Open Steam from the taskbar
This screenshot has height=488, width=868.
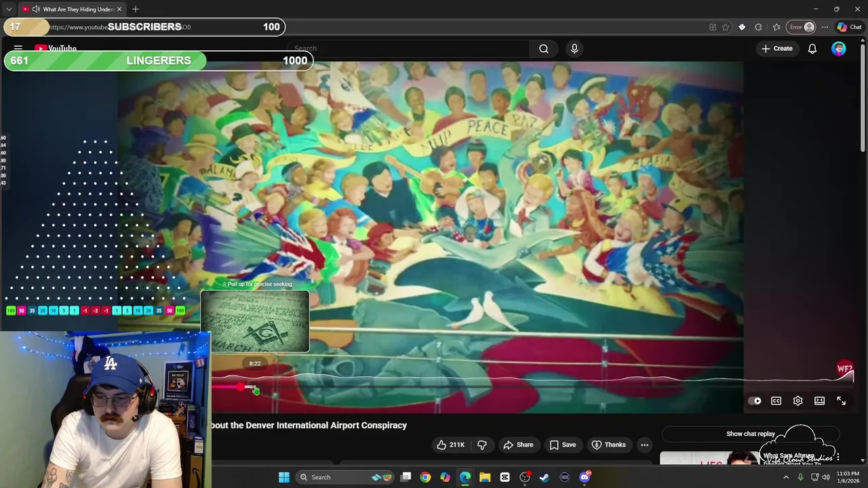point(545,477)
